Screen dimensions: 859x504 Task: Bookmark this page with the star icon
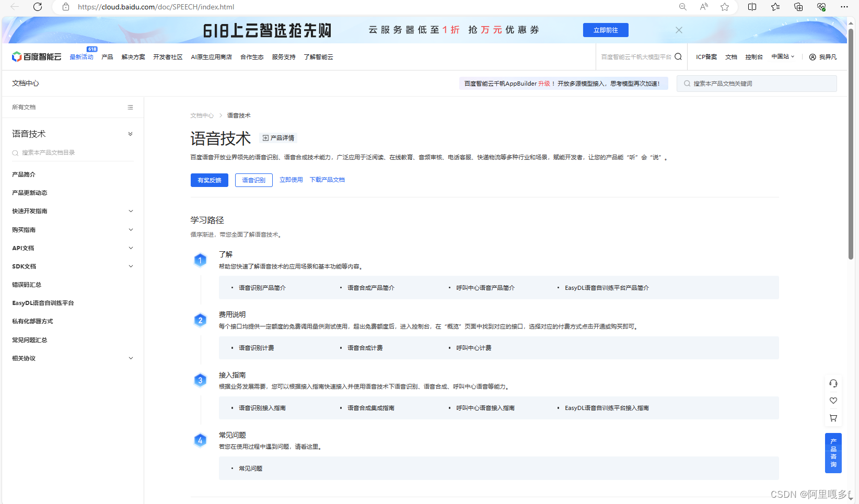point(725,7)
